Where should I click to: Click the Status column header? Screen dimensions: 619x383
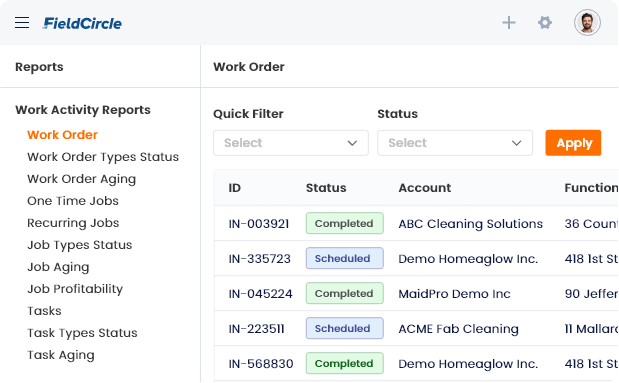click(x=326, y=188)
